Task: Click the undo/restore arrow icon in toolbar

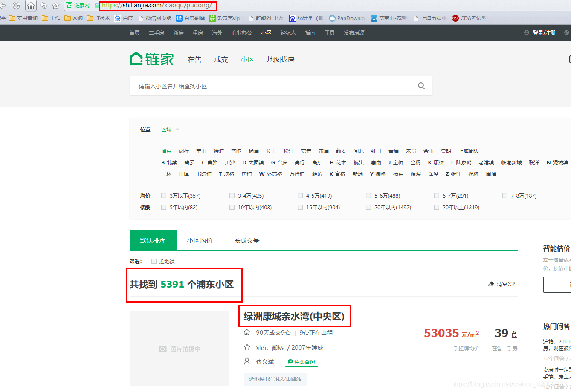Action: (43, 6)
